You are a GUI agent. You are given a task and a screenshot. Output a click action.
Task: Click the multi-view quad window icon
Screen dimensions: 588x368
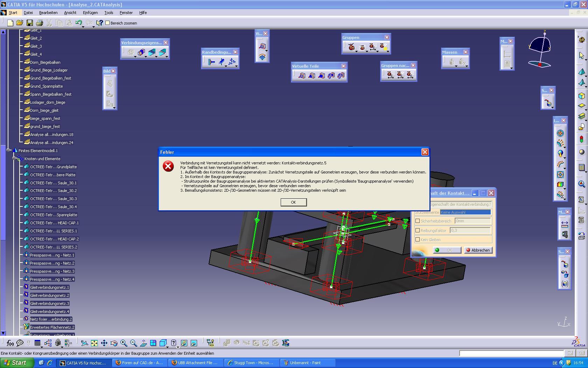pyautogui.click(x=153, y=343)
